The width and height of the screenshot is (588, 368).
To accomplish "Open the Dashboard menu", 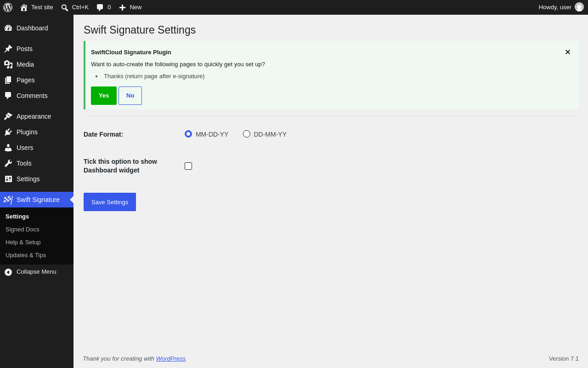I will 37,28.
